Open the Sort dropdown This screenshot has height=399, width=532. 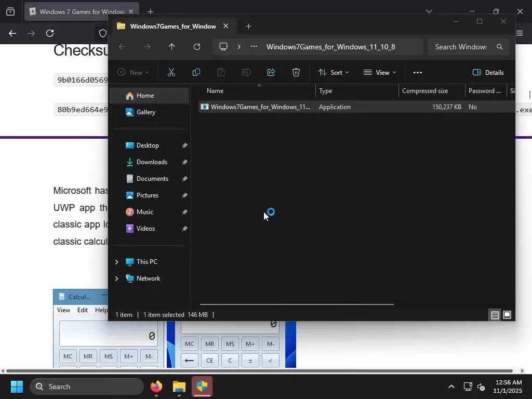coord(333,73)
